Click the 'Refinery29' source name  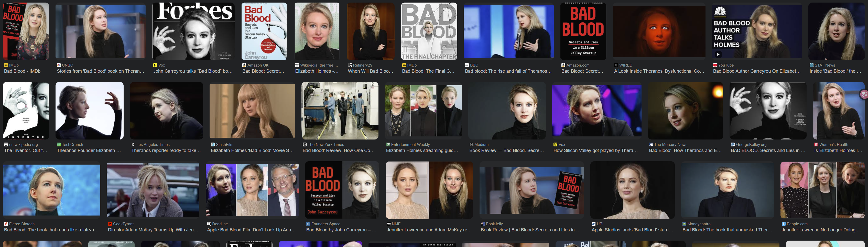coord(363,65)
